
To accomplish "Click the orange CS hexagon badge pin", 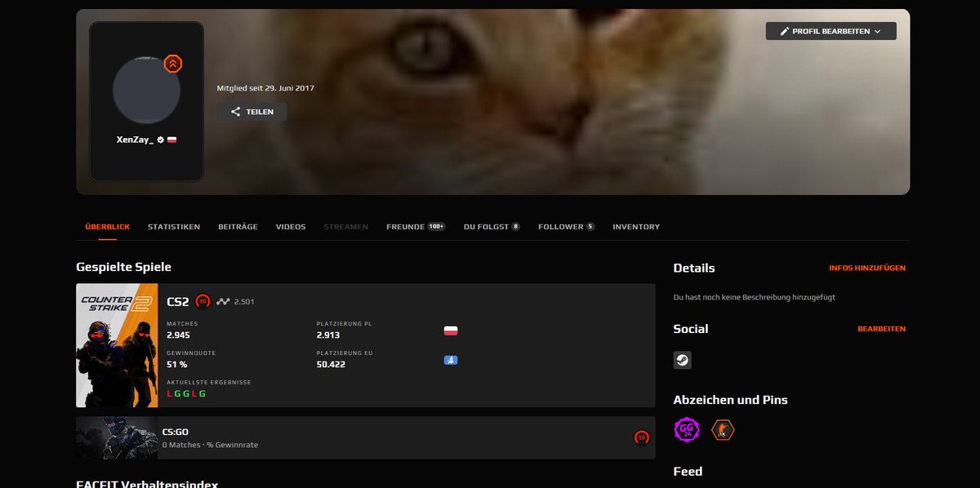I will (x=722, y=429).
